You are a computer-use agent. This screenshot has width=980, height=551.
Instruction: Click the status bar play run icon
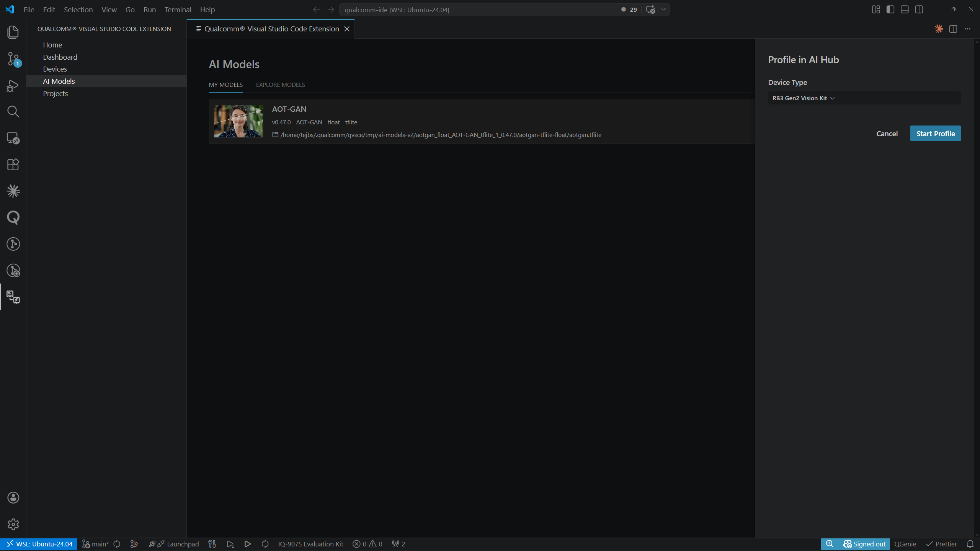247,544
